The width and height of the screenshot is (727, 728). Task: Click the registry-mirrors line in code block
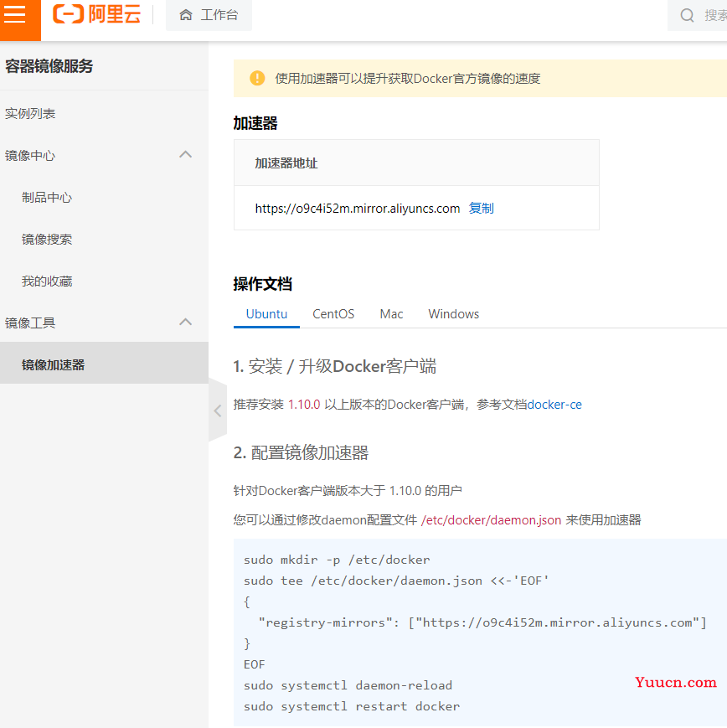[x=482, y=622]
